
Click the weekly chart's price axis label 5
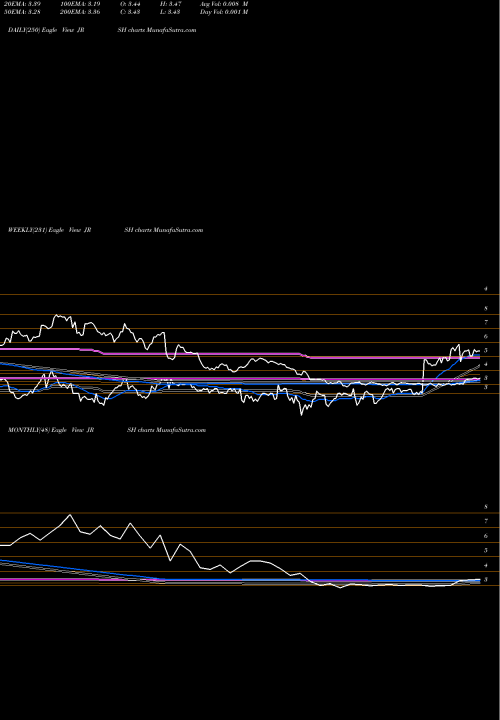click(486, 351)
